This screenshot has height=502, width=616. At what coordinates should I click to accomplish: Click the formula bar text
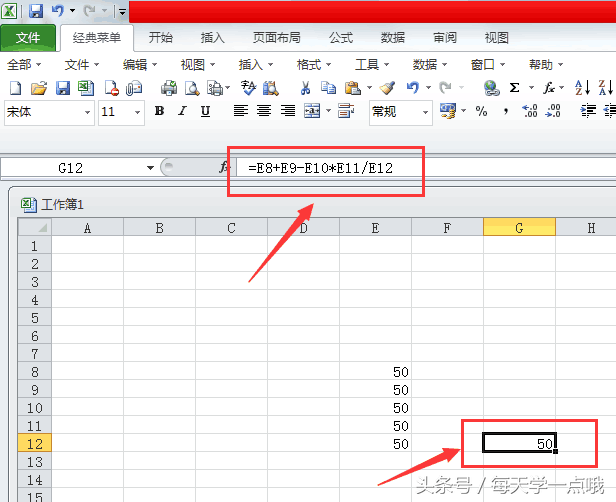click(321, 168)
